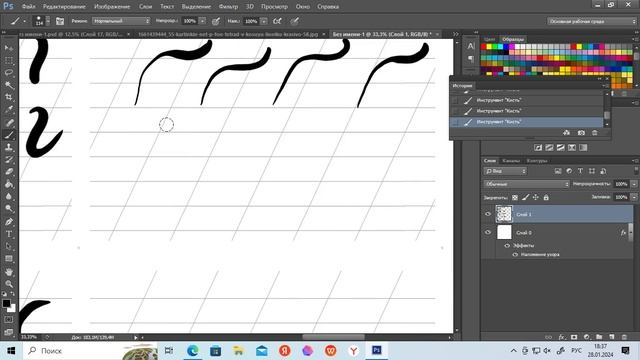Open the Фильтр menu

click(228, 7)
